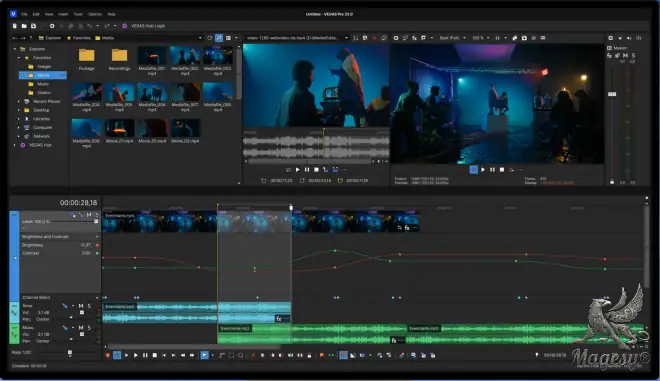Click the Refresh icon in Explorer toolbar
The height and width of the screenshot is (381, 660).
210,38
